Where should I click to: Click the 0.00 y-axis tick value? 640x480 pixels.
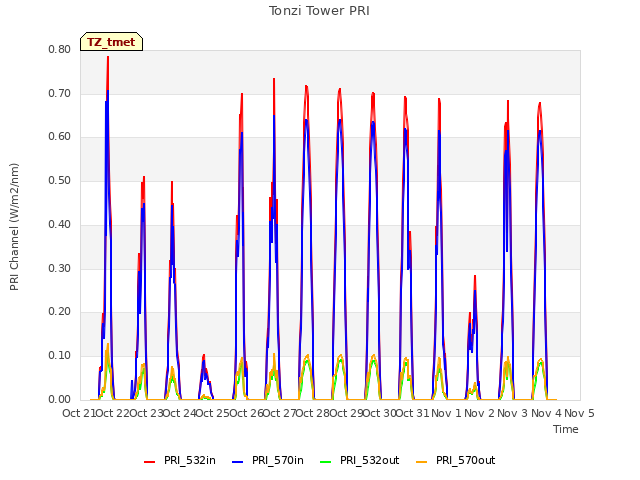tap(60, 399)
